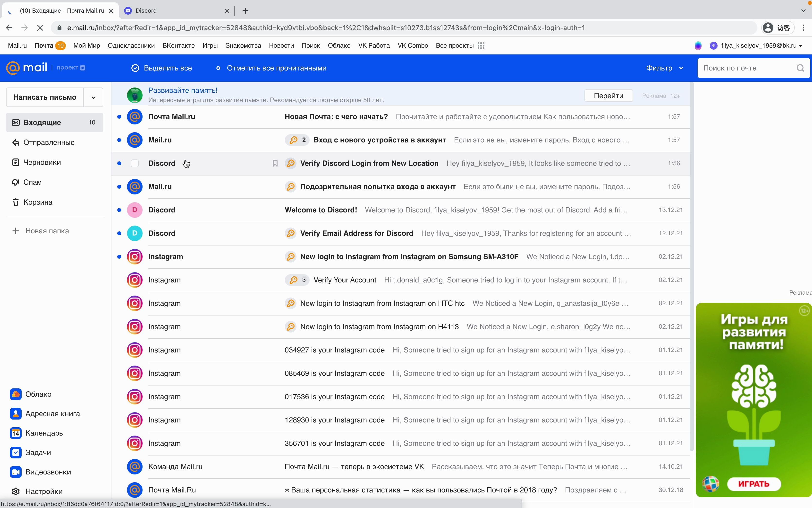The width and height of the screenshot is (812, 508).
Task: Click the Новая папка plus icon
Action: (x=16, y=231)
